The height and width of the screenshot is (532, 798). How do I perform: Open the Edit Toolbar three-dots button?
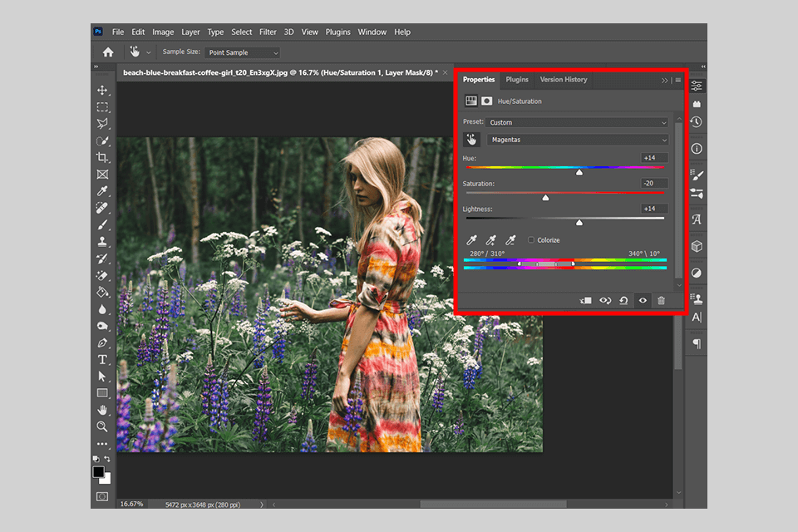[x=102, y=444]
